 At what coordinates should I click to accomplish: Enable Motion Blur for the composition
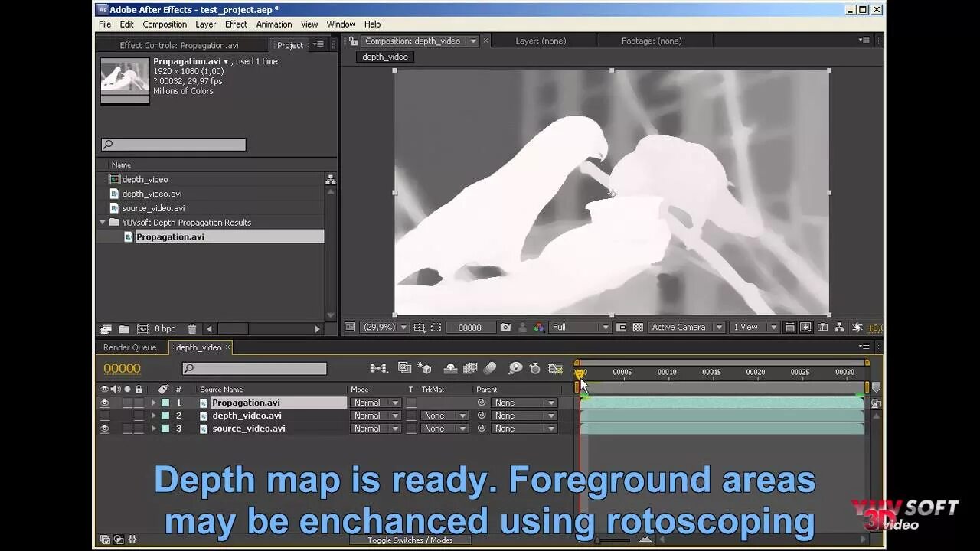coord(490,368)
